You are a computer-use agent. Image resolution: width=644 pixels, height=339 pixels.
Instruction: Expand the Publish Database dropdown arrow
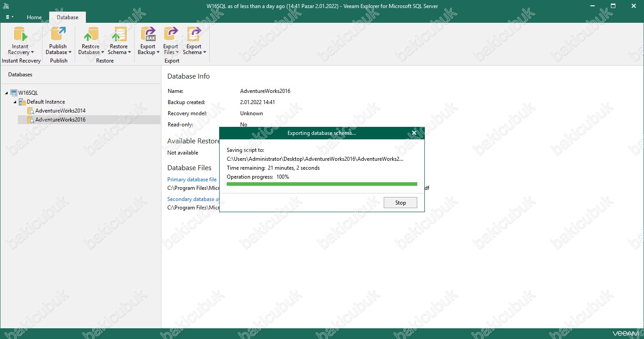click(70, 53)
